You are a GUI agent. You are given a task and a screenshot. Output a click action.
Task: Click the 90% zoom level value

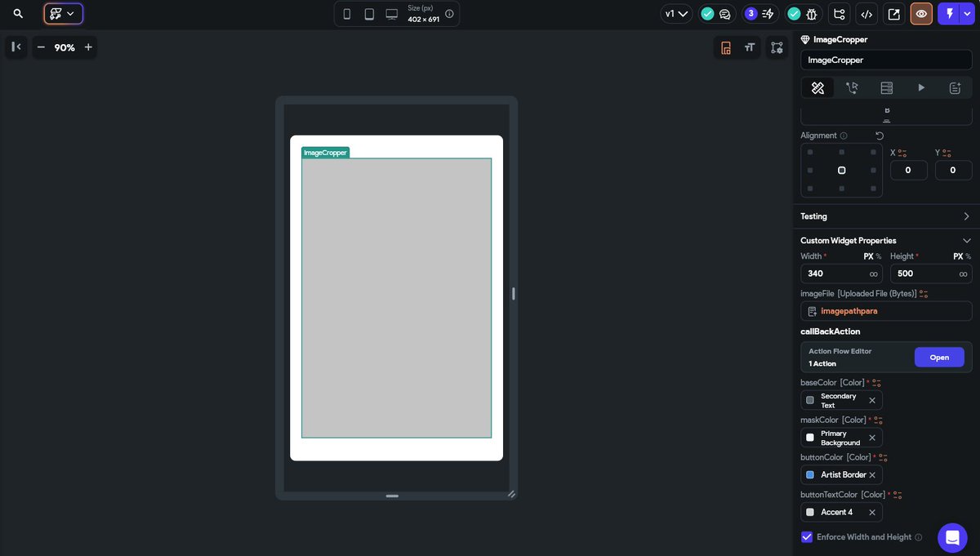click(65, 47)
